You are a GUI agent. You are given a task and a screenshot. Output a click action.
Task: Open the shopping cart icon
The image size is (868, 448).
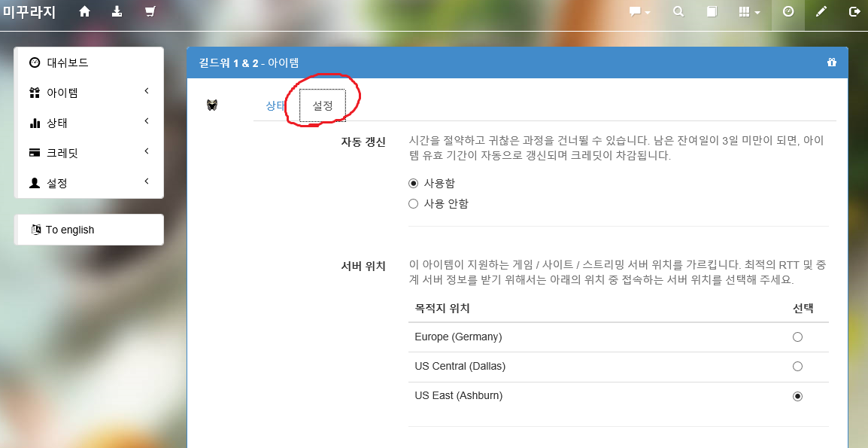point(150,11)
